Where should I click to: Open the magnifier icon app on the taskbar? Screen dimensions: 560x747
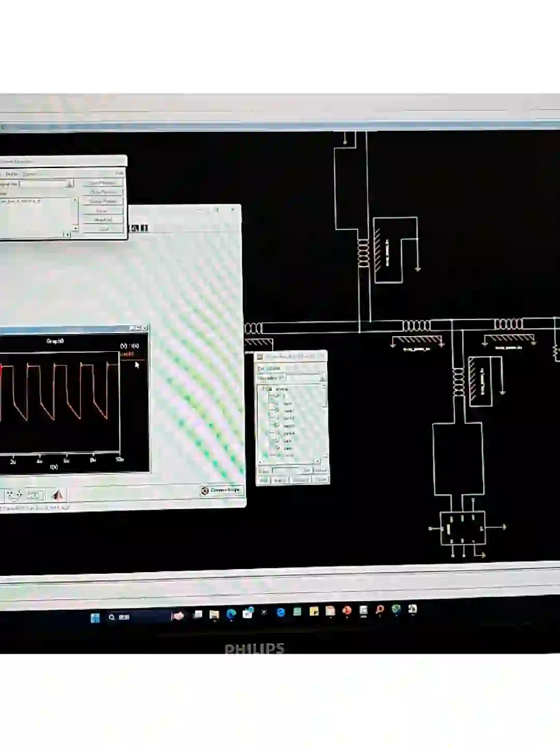pos(380,610)
